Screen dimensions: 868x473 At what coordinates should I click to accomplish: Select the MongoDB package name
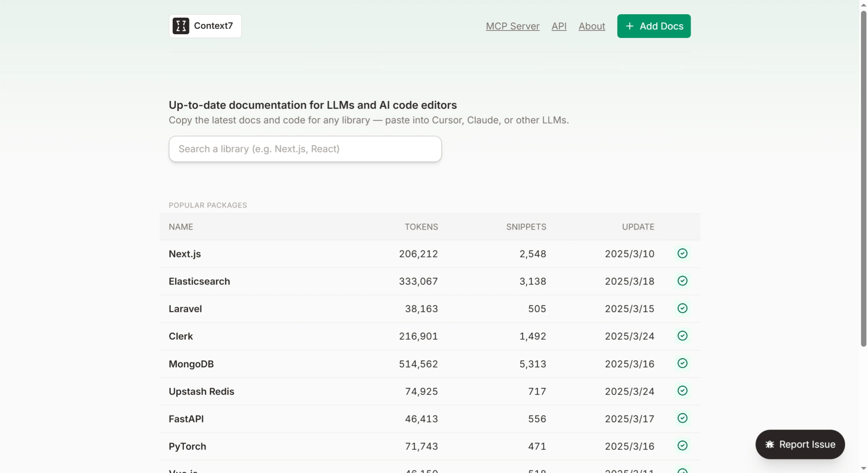pyautogui.click(x=191, y=364)
